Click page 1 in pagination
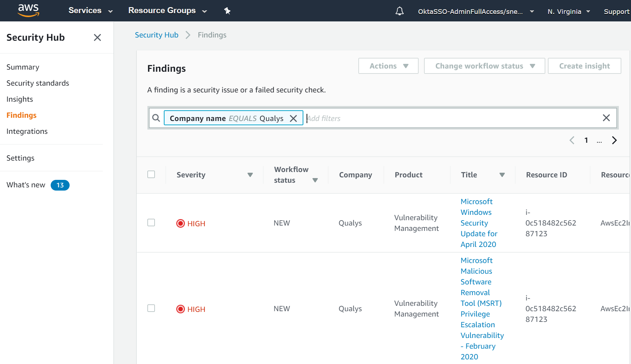The width and height of the screenshot is (631, 364). [x=586, y=140]
